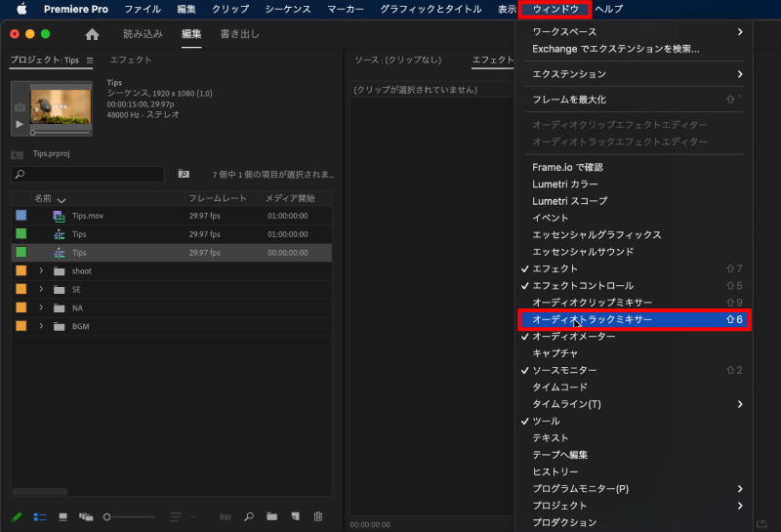Open the Project panel hamburger menu
The height and width of the screenshot is (532, 781).
point(90,61)
